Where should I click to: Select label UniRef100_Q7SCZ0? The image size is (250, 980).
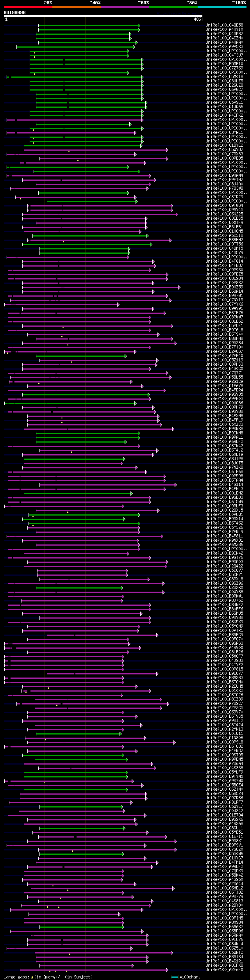tap(224, 850)
